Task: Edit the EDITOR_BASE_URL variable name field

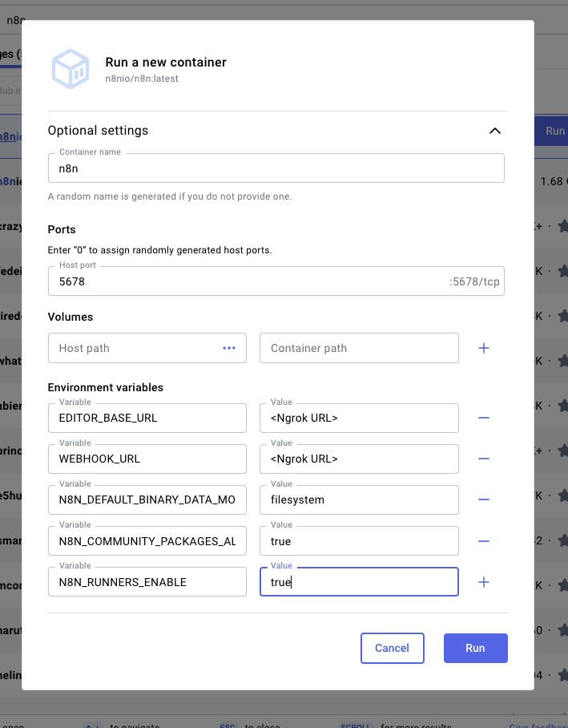Action: coord(147,418)
